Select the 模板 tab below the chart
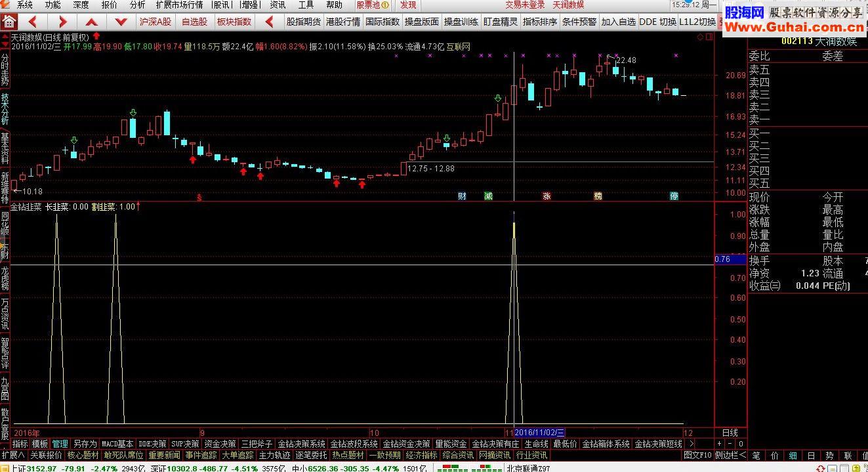Viewport: 868px width, 472px height. tap(40, 444)
